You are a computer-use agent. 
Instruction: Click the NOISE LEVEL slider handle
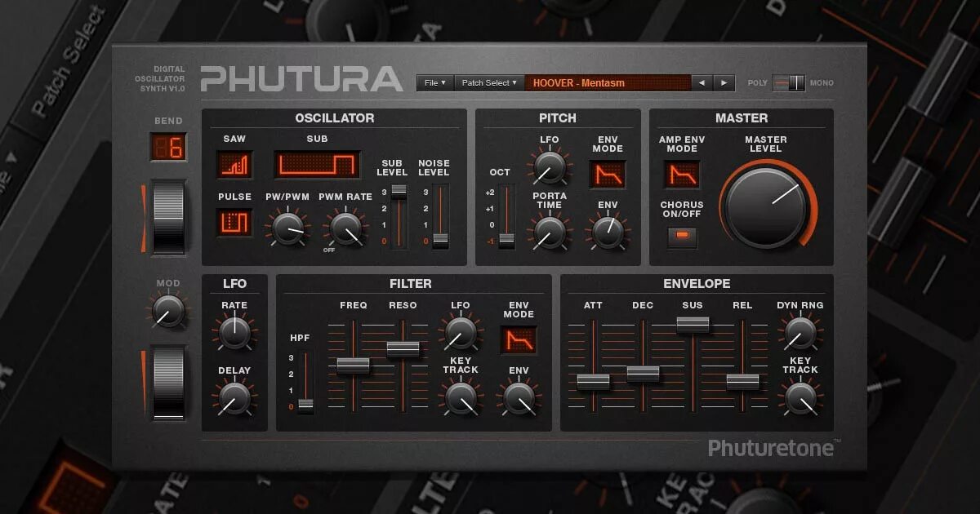tap(440, 240)
